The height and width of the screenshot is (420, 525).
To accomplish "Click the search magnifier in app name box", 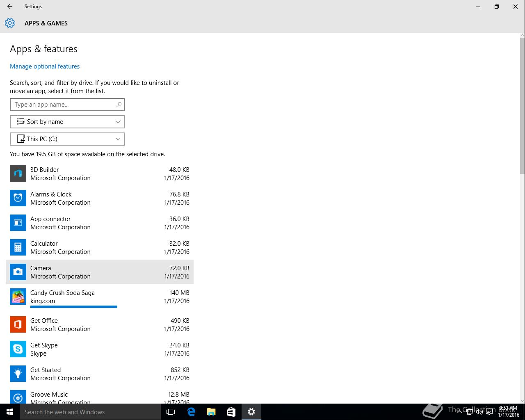I will pyautogui.click(x=119, y=105).
